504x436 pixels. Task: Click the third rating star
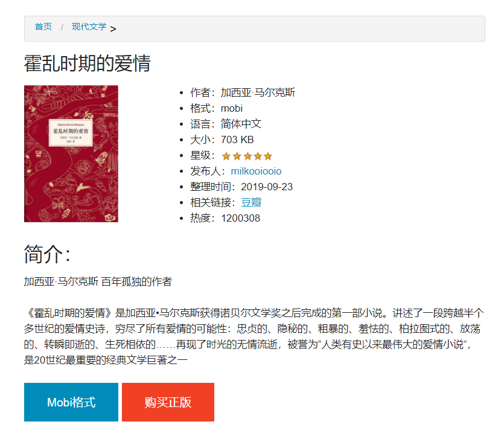tap(247, 156)
